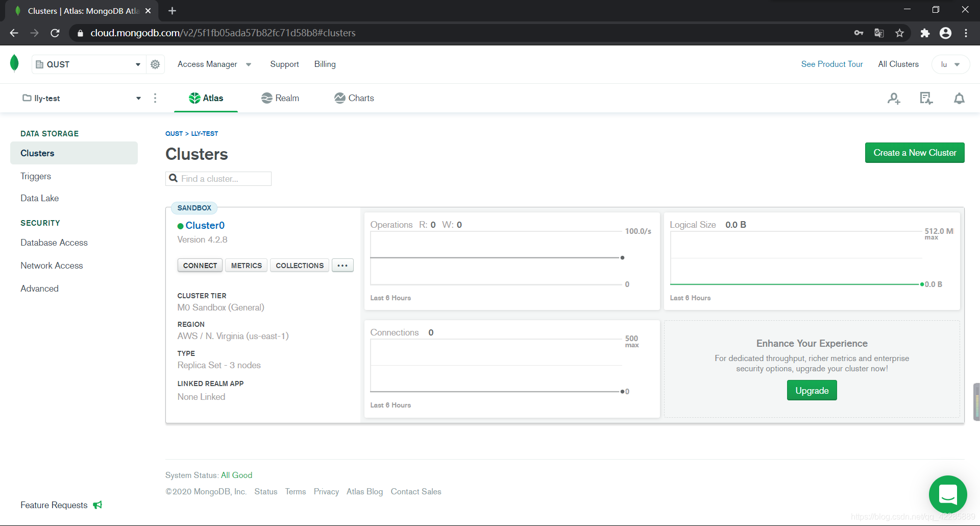The height and width of the screenshot is (526, 980).
Task: Open the browser extensions puzzle icon
Action: 925,33
